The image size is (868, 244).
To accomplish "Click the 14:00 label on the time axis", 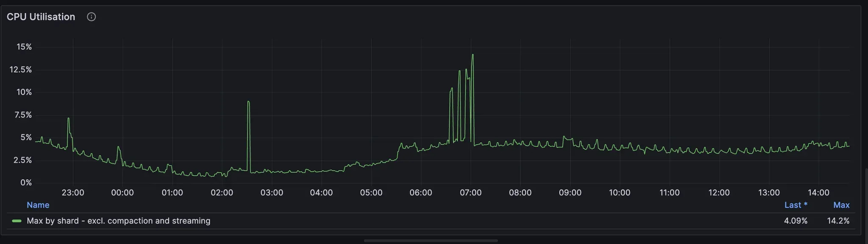I will [x=818, y=193].
